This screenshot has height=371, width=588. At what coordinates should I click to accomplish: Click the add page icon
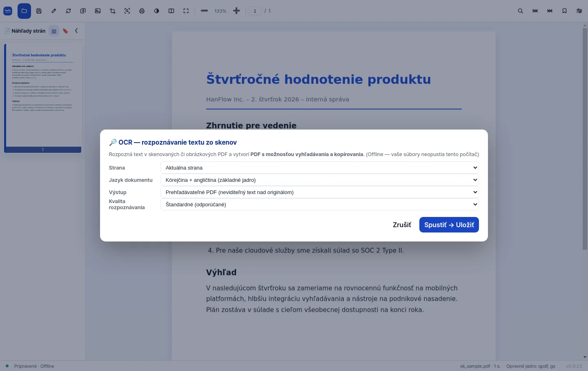pos(83,11)
